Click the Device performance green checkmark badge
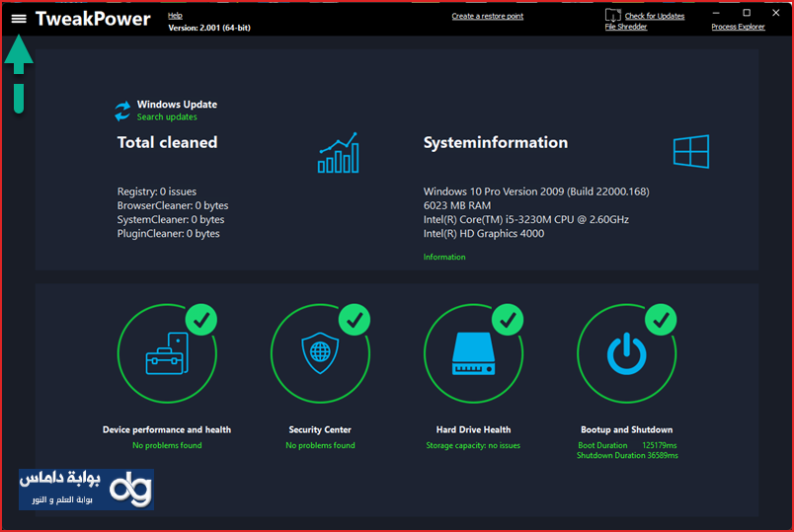 [x=201, y=320]
